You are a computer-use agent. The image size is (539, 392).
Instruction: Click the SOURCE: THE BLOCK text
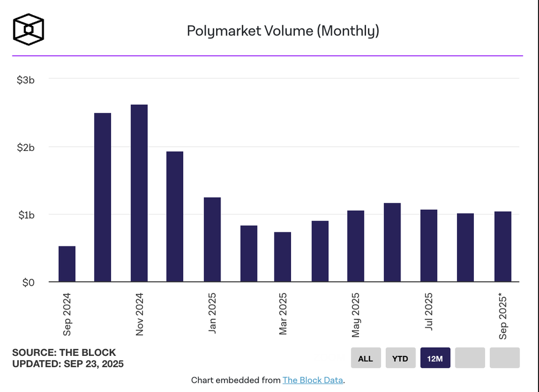click(x=64, y=353)
